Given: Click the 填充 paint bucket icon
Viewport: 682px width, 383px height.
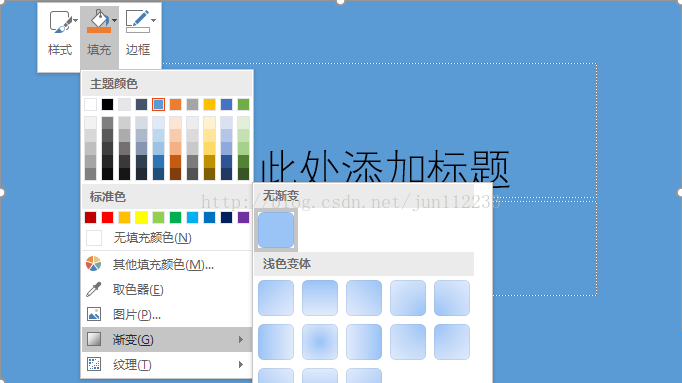Looking at the screenshot, I should (99, 21).
